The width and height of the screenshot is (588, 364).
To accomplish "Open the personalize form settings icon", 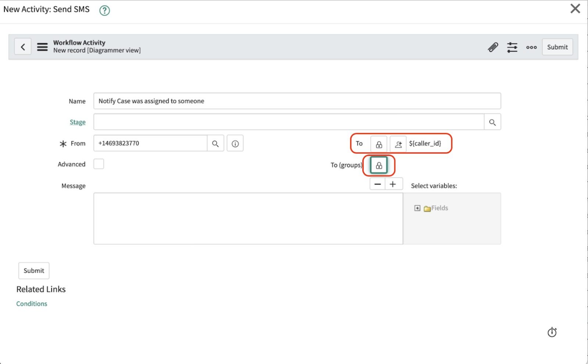I will [x=512, y=47].
